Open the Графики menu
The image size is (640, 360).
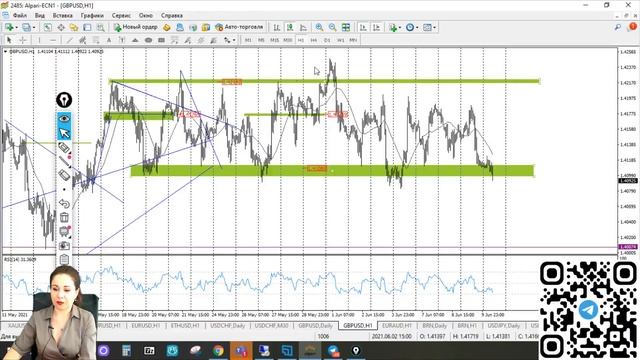[92, 16]
